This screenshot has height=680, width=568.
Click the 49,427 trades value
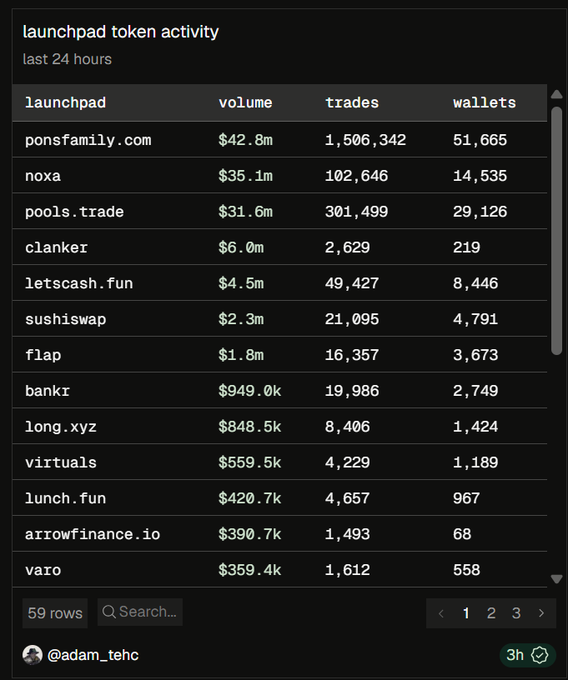(352, 284)
